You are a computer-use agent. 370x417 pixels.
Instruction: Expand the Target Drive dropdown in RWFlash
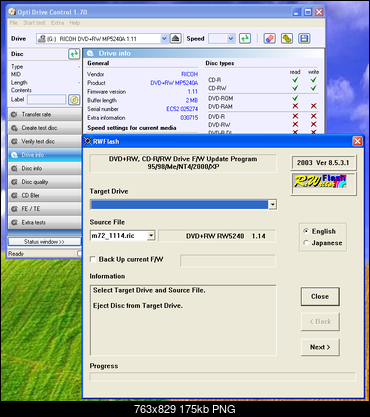click(x=273, y=204)
